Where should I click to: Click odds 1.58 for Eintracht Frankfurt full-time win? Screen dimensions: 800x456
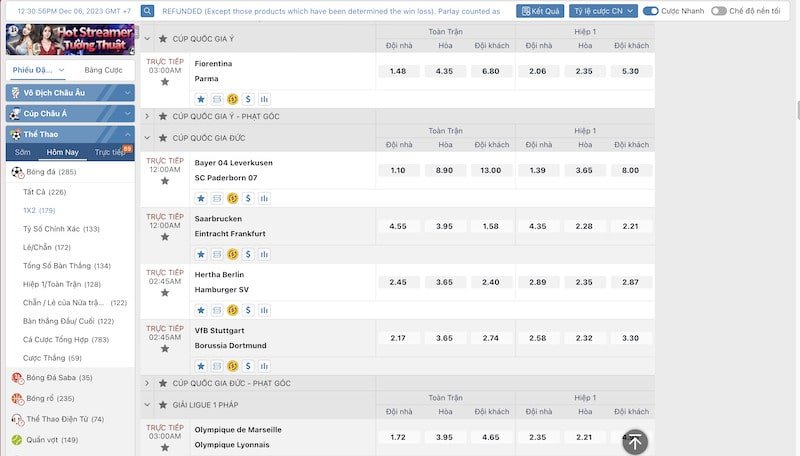pos(491,226)
